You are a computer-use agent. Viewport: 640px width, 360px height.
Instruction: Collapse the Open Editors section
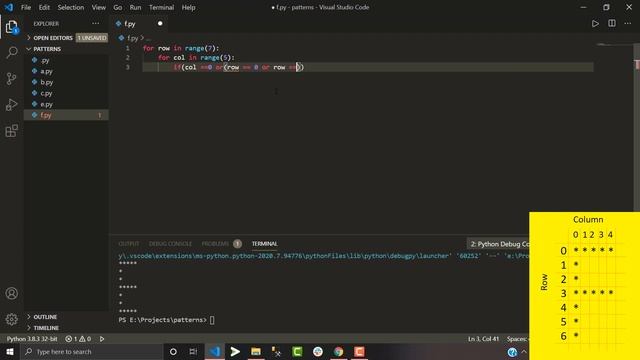tap(66, 38)
